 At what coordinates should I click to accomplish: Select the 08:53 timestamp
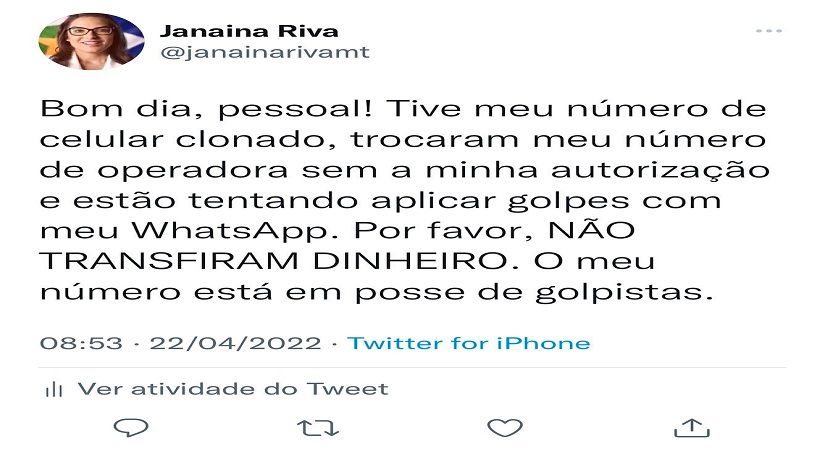81,344
